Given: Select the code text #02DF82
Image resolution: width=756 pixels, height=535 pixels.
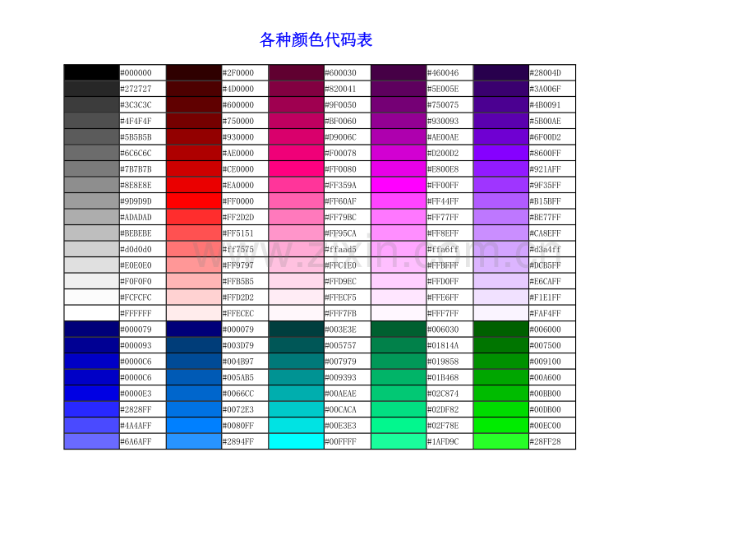Looking at the screenshot, I should click(x=443, y=410).
